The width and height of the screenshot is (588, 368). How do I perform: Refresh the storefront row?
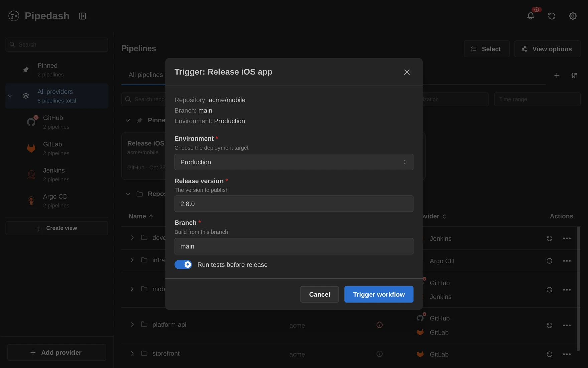point(549,354)
